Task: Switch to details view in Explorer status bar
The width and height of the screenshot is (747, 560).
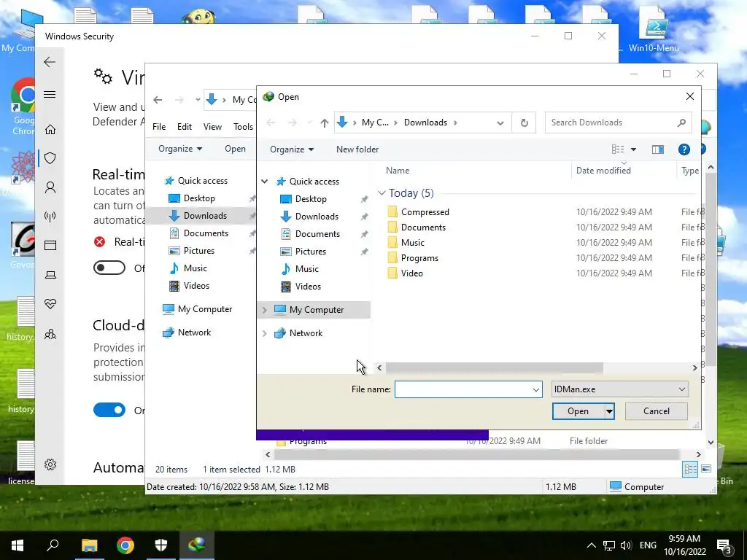Action: [x=690, y=469]
